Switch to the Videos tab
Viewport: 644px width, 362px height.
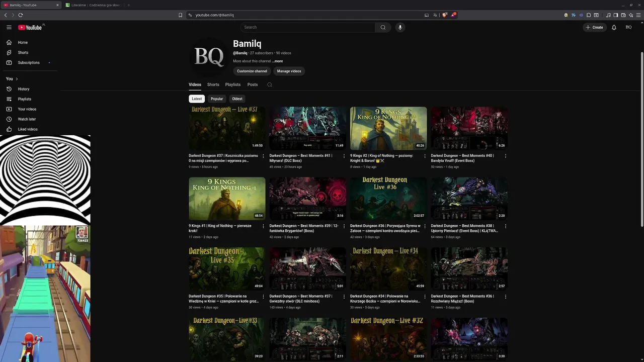click(195, 84)
